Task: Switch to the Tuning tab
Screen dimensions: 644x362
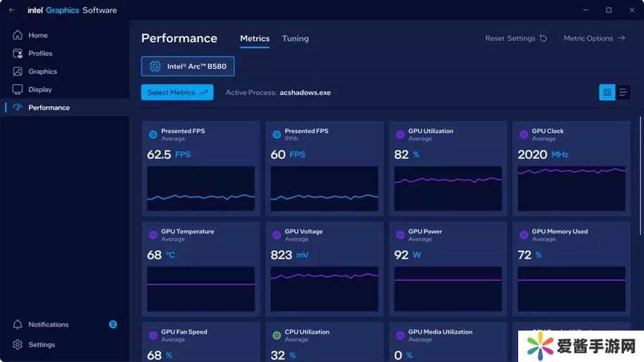Action: (295, 38)
